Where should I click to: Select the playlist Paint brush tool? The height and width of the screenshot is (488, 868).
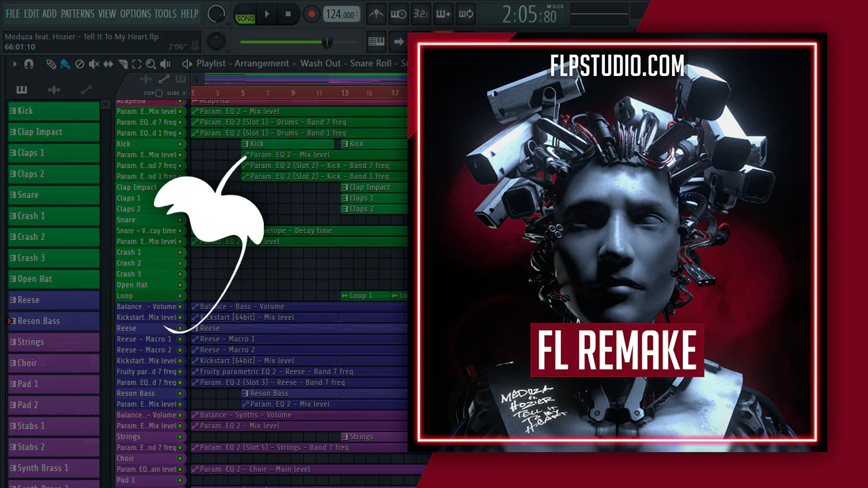(65, 64)
